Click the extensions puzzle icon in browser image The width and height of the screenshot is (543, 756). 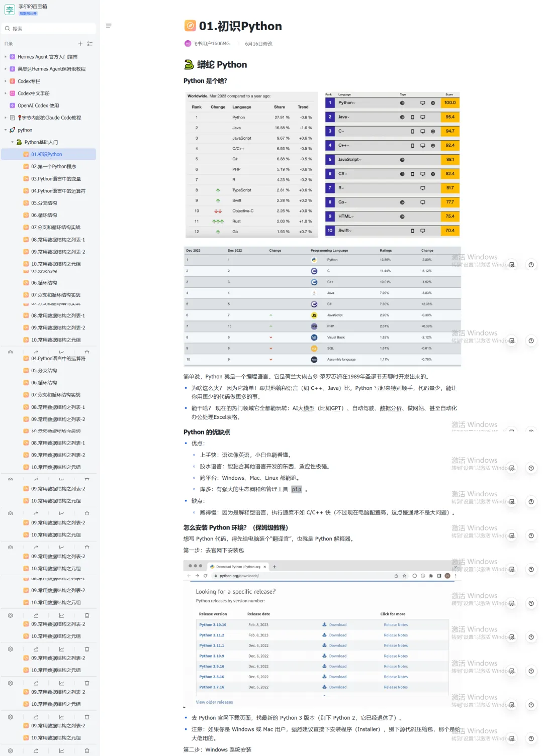pos(431,576)
